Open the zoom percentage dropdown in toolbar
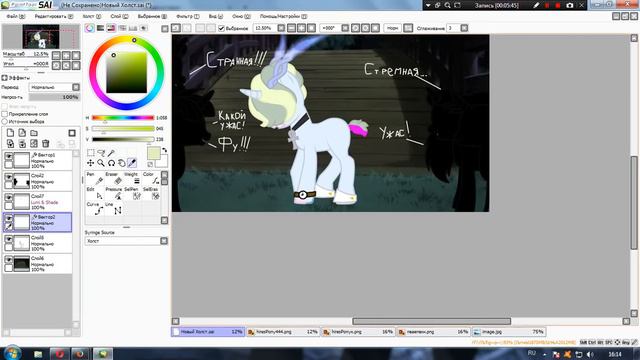 pos(281,28)
